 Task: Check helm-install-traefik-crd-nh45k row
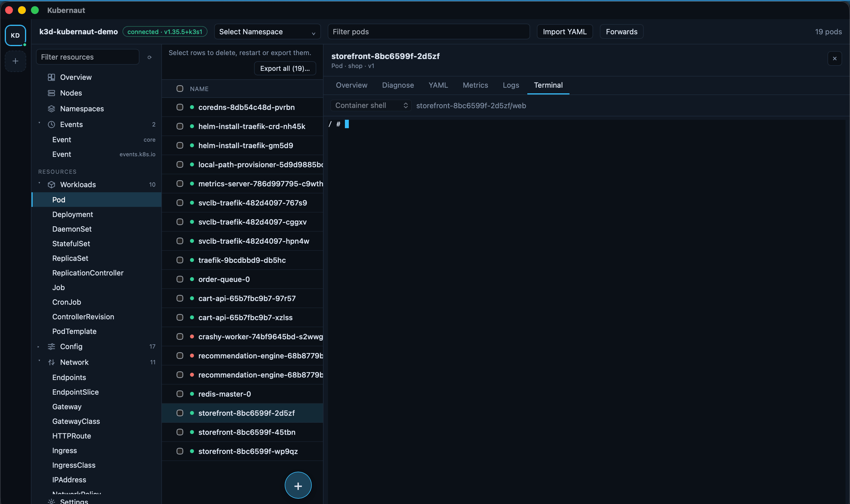pyautogui.click(x=180, y=126)
